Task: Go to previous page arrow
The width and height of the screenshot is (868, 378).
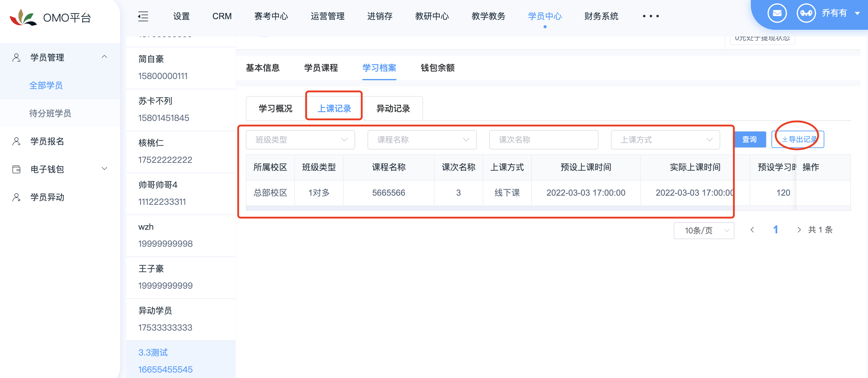Action: [x=752, y=230]
